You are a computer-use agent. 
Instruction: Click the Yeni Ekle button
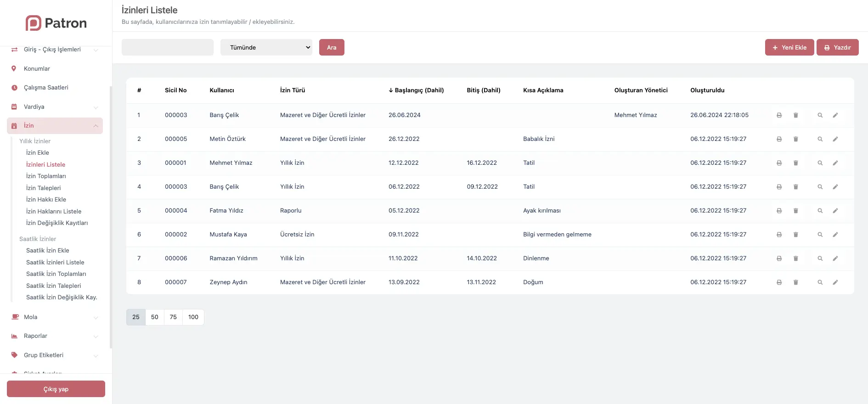[789, 47]
